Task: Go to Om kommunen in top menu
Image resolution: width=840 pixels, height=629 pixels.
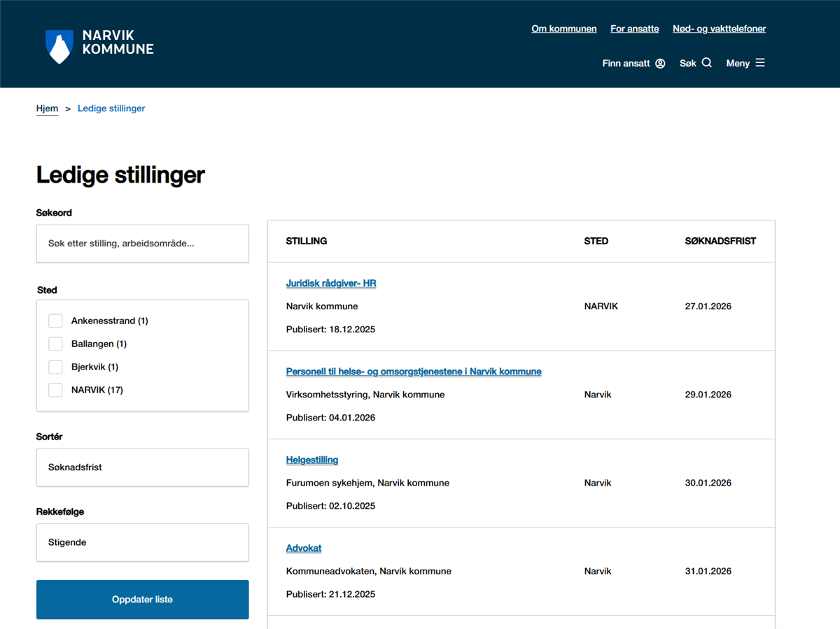Action: click(563, 29)
